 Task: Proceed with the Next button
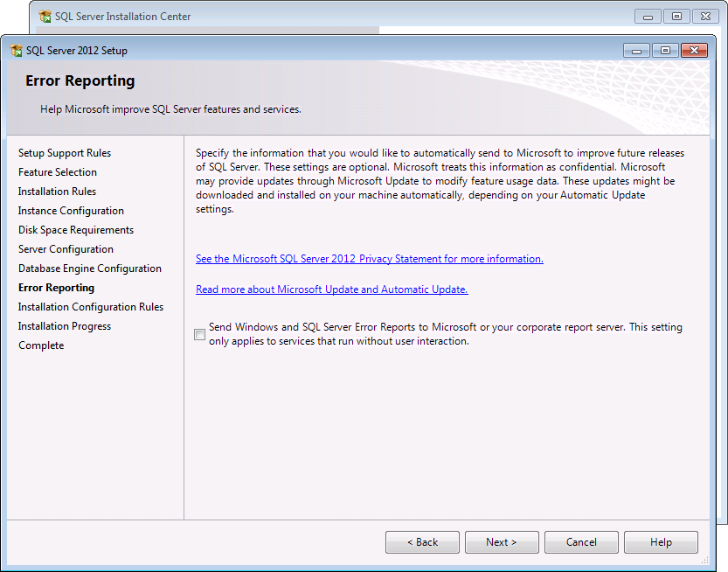[x=502, y=542]
